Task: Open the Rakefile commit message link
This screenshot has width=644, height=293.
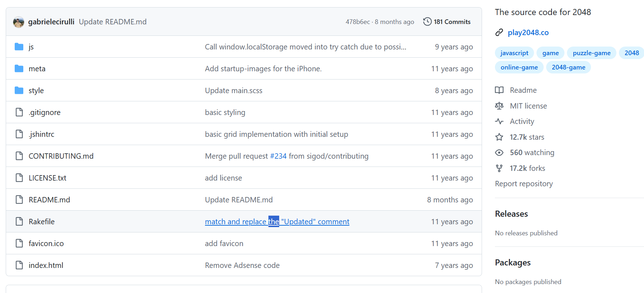Action: (x=277, y=222)
